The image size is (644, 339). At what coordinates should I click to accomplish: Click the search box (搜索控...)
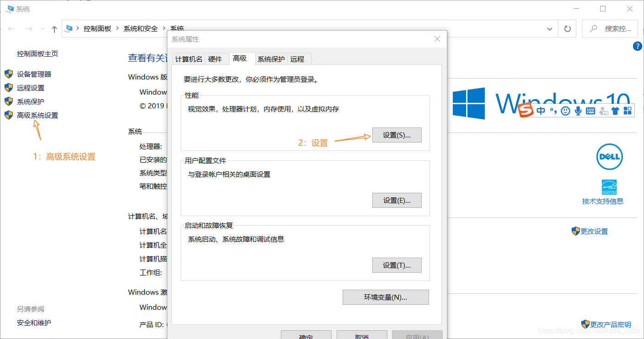(x=610, y=28)
